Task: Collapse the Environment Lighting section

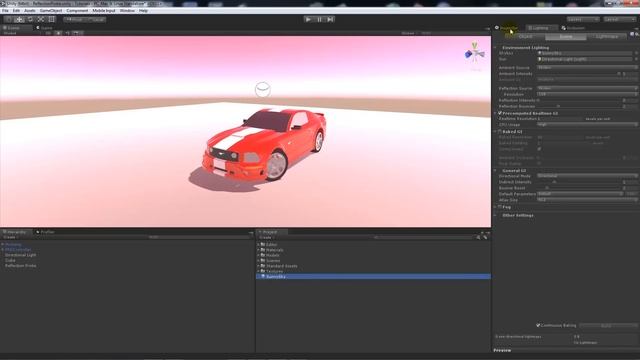Action: click(x=495, y=47)
